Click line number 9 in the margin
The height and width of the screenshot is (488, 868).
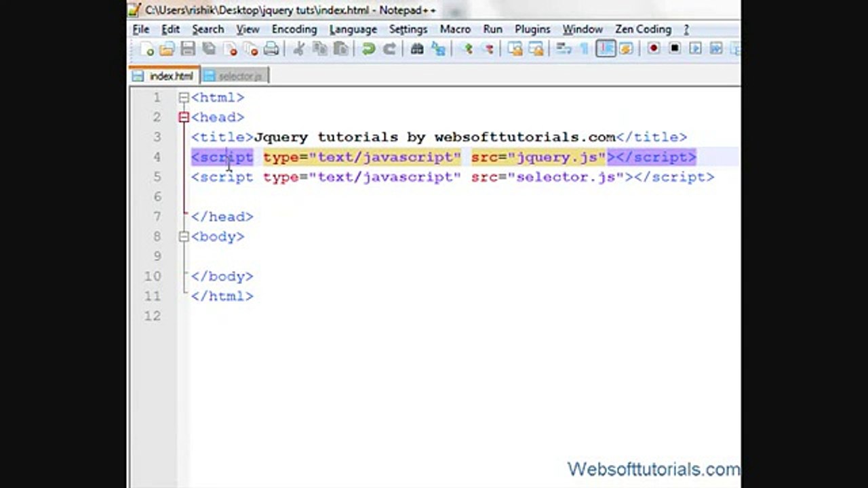point(157,256)
